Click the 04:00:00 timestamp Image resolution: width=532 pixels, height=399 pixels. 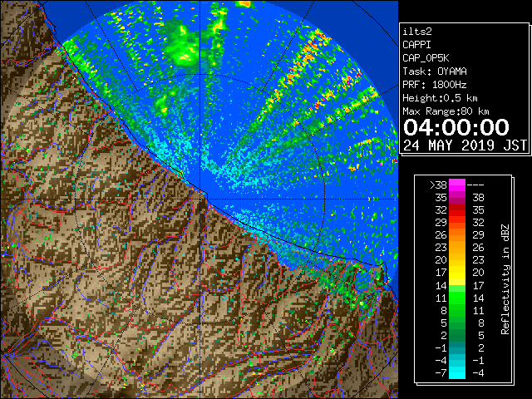point(456,127)
